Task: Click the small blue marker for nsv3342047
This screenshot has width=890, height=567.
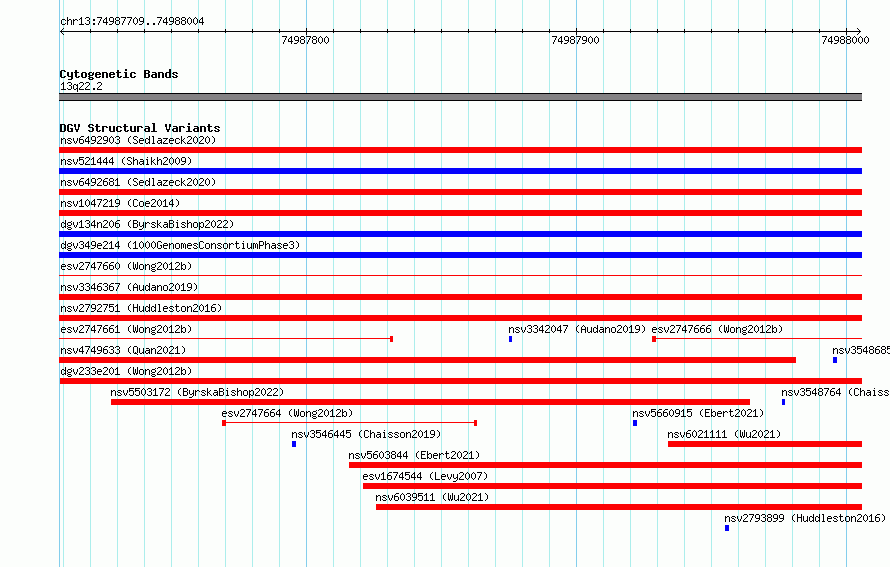Action: click(x=510, y=339)
